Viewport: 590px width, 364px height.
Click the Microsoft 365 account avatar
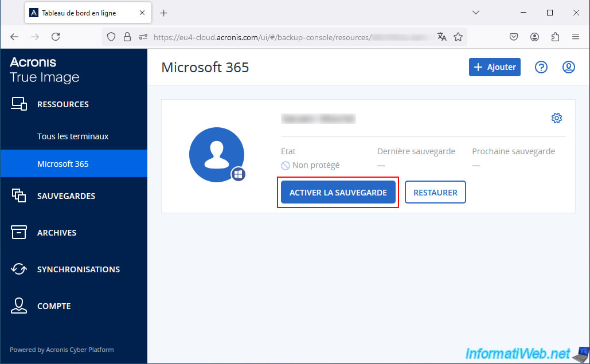click(x=216, y=155)
